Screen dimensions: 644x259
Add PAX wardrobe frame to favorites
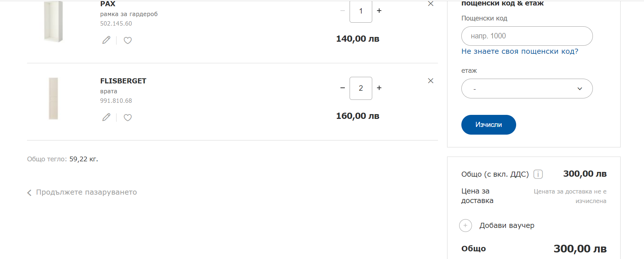[x=127, y=40]
